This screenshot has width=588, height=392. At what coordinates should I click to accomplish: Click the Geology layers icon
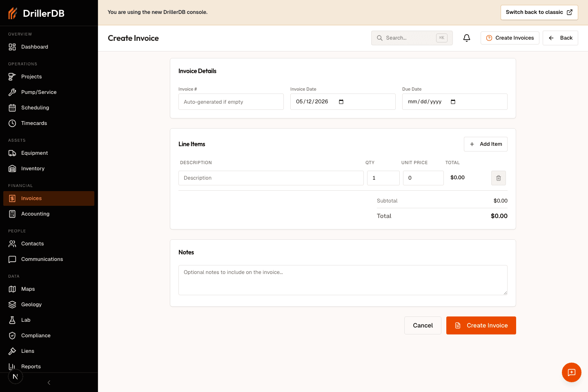click(x=12, y=305)
